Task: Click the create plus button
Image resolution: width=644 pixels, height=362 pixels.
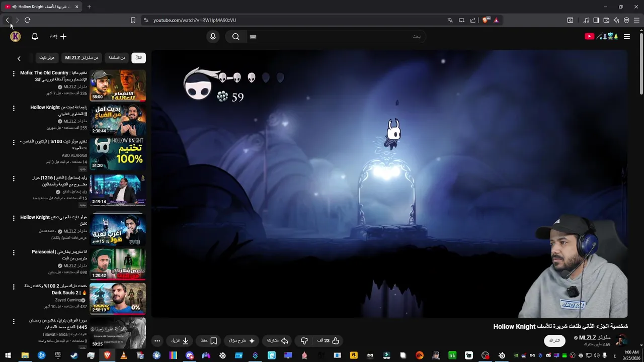Action: tap(57, 36)
